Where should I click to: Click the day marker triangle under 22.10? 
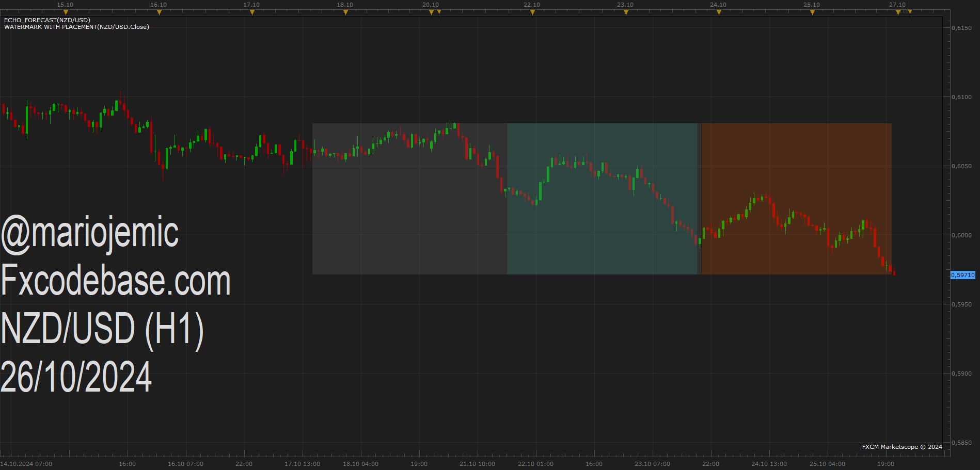tap(532, 12)
